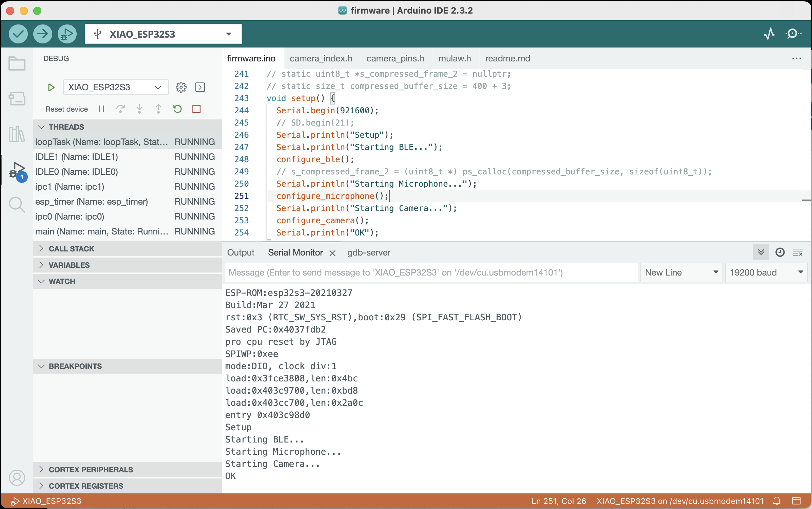Select the firmware.ino tab
Viewport: 812px width, 509px height.
pyautogui.click(x=251, y=58)
